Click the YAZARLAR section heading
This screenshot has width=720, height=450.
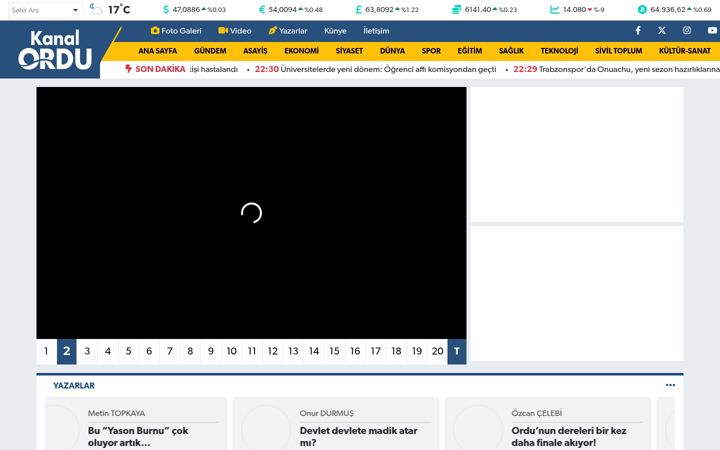[74, 386]
